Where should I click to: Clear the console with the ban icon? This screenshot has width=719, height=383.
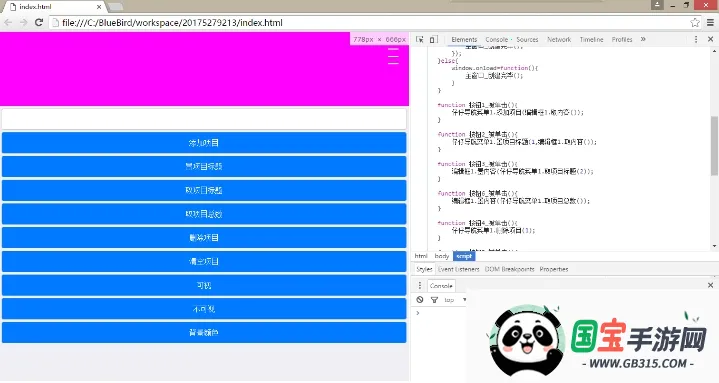(420, 300)
